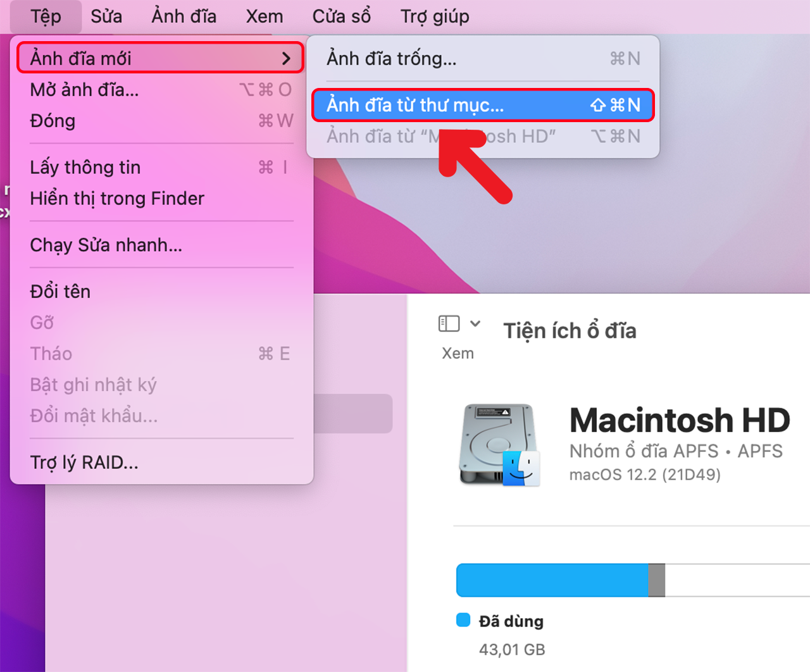Open the 'Cửa sổ' menu
This screenshot has width=810, height=672.
[x=341, y=16]
